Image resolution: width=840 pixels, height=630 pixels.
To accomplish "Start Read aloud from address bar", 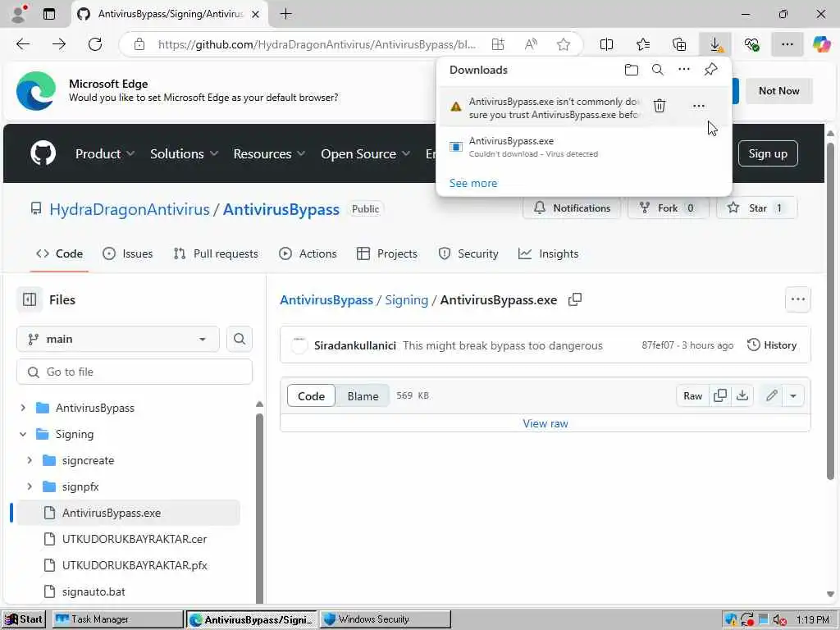I will coord(531,44).
